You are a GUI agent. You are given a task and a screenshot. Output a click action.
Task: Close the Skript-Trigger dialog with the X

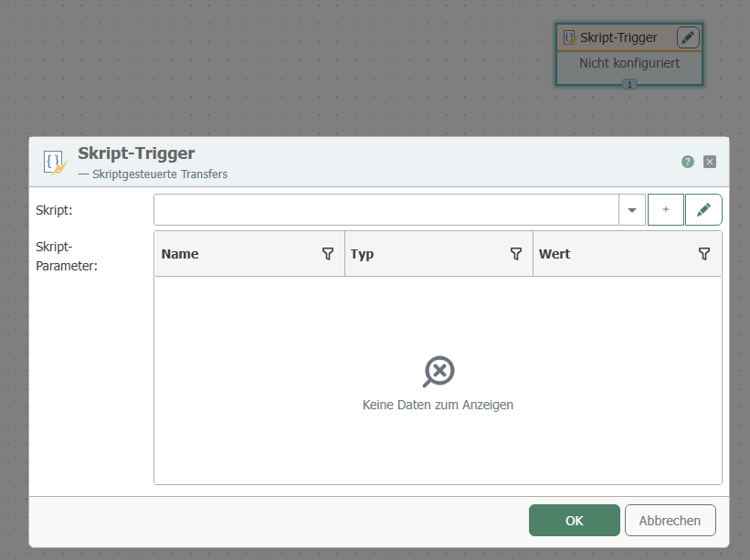click(710, 162)
